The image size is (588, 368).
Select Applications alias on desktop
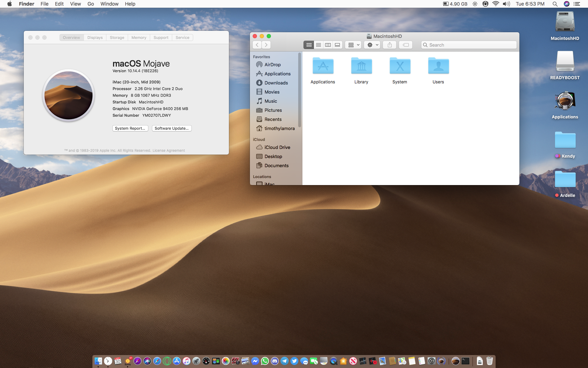tap(565, 104)
